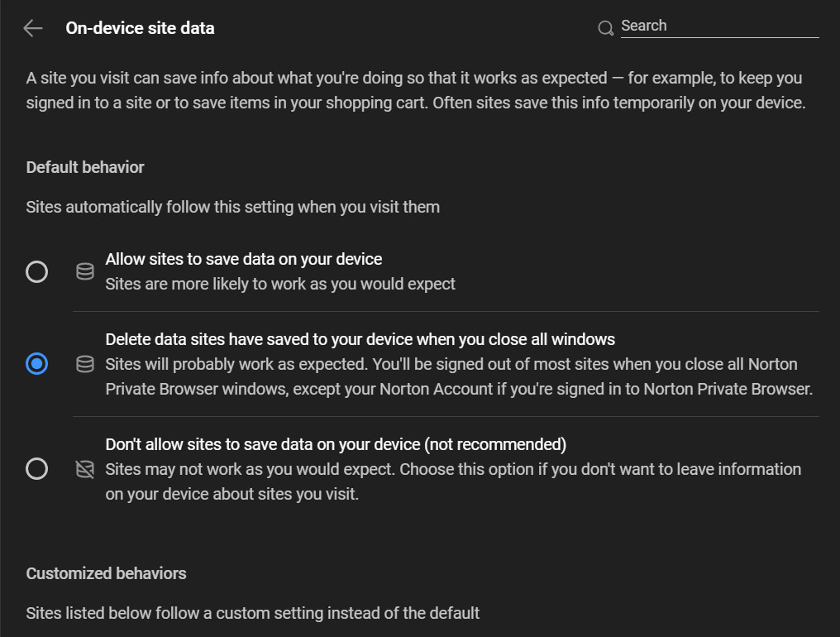Click crossed-out database icon beside Don't allow

[85, 469]
